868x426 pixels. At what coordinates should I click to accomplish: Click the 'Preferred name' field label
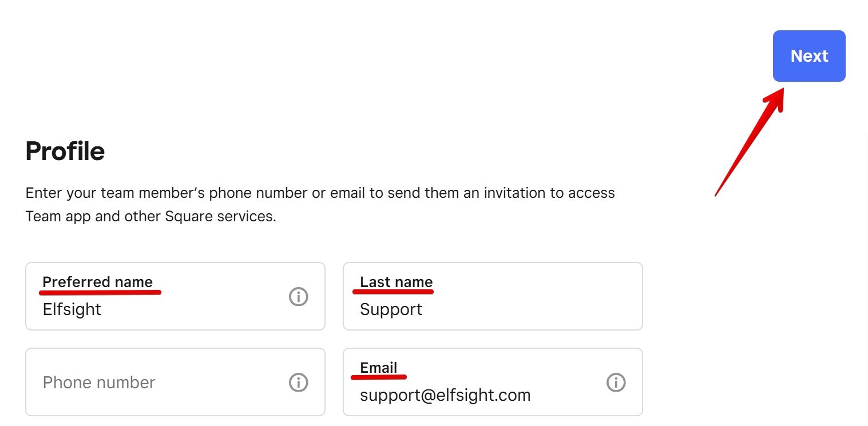pyautogui.click(x=98, y=282)
